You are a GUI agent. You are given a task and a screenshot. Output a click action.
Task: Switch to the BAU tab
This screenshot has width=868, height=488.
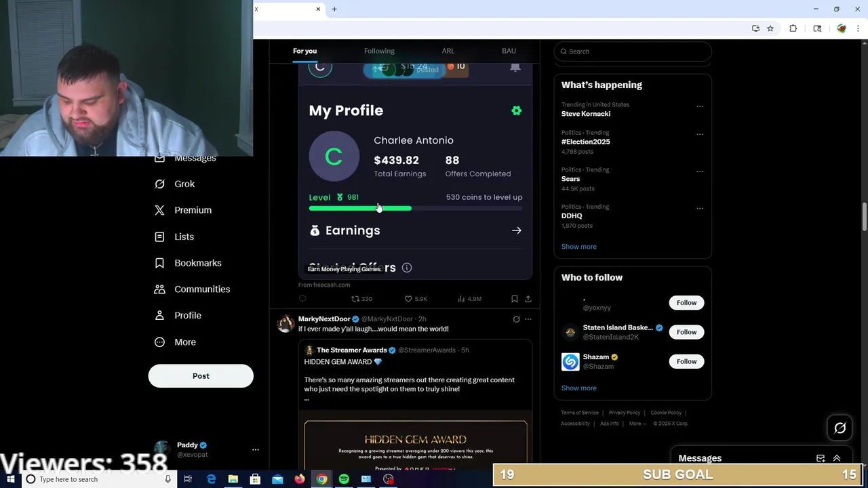509,51
